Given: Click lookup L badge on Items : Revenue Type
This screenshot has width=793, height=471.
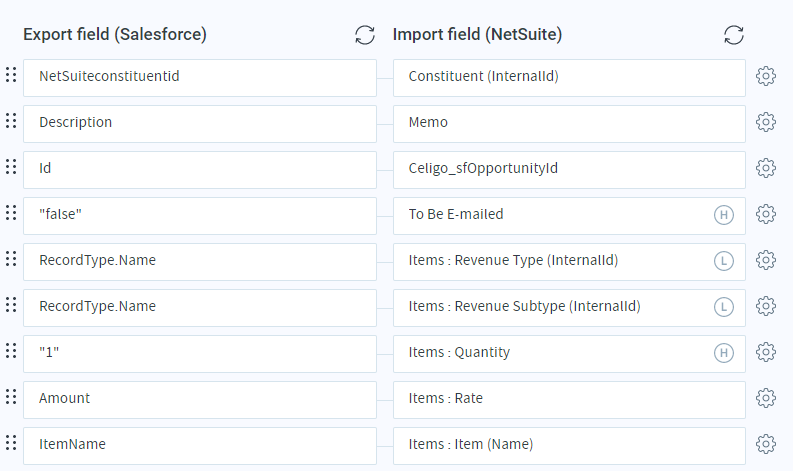Looking at the screenshot, I should click(x=724, y=261).
